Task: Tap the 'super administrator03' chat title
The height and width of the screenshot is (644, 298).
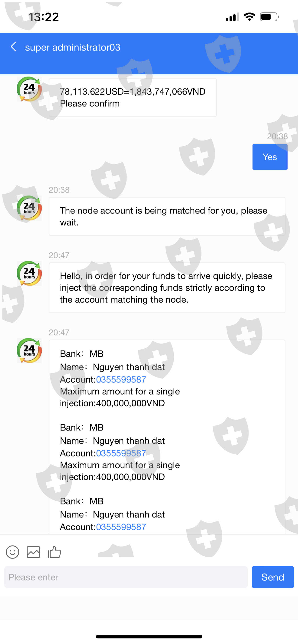Action: (73, 47)
